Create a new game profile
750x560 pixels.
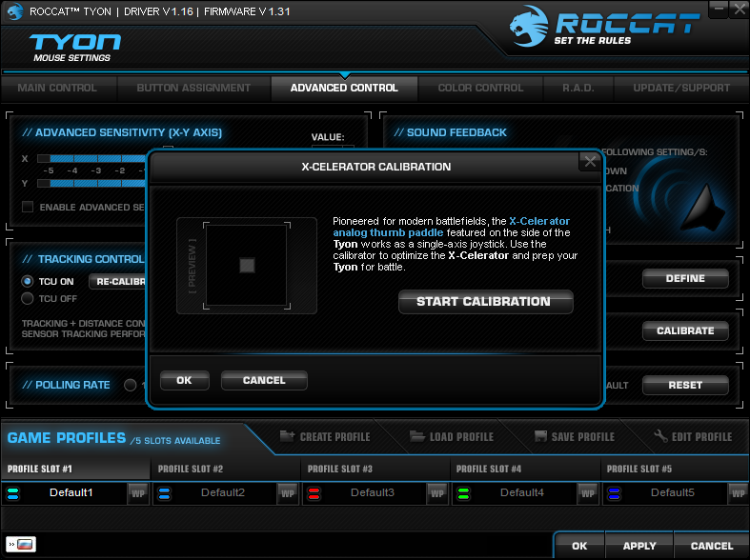pos(325,437)
